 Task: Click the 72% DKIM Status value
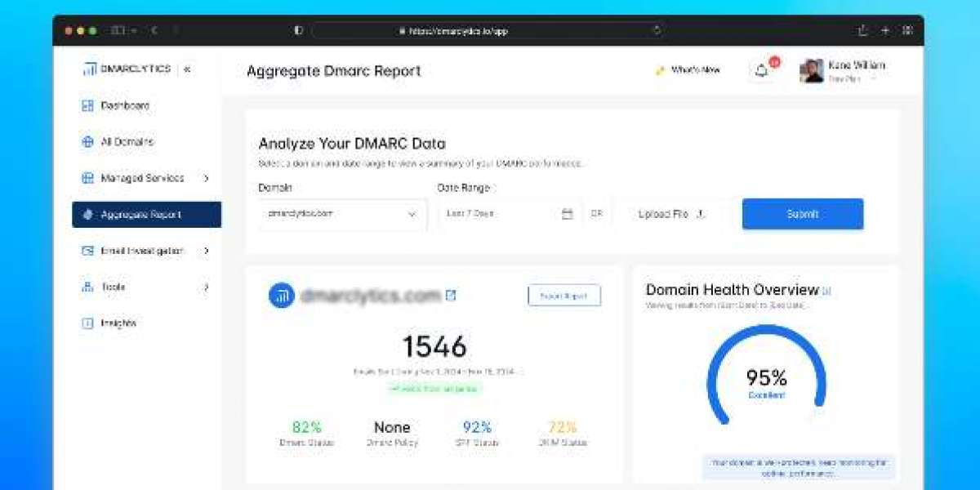(562, 427)
